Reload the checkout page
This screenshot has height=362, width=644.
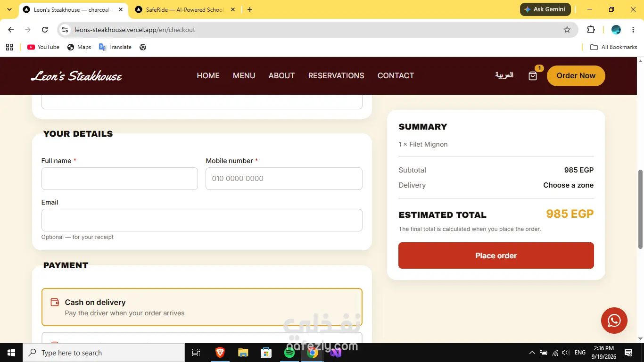pyautogui.click(x=45, y=30)
